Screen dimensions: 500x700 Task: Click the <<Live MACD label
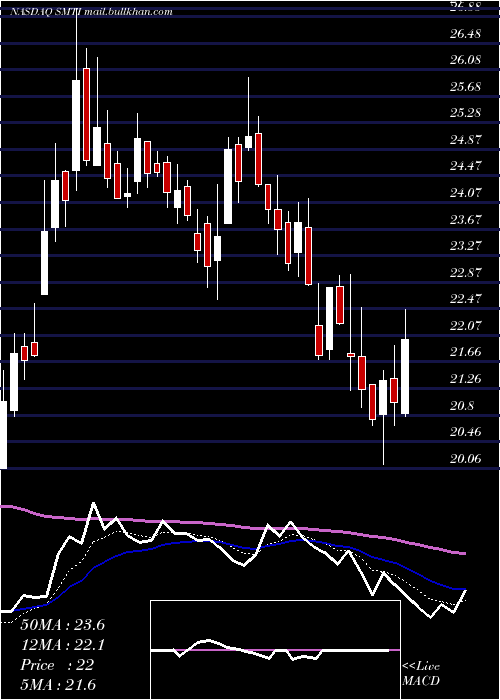point(421,673)
